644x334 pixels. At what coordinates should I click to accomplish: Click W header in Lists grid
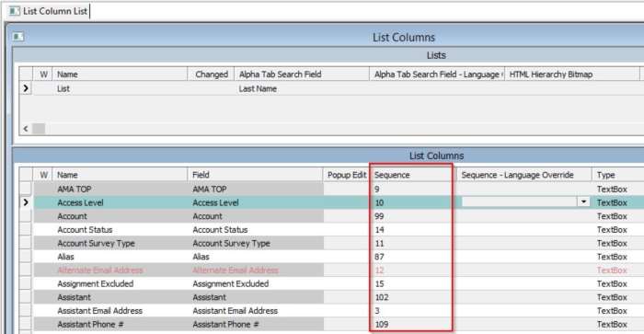[43, 75]
